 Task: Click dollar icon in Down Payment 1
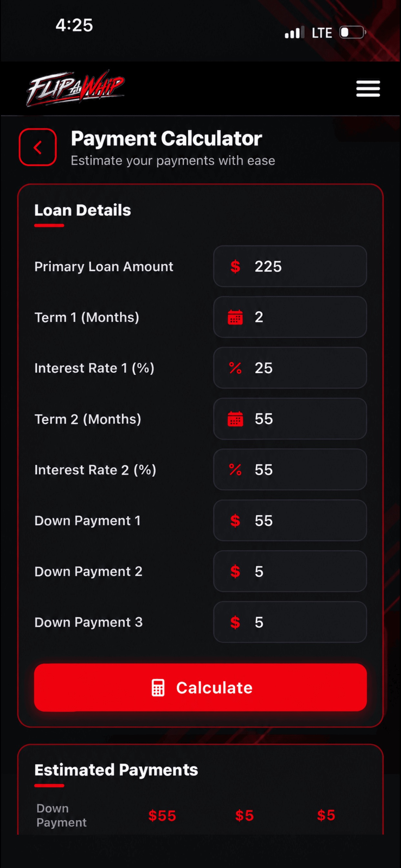coord(235,521)
